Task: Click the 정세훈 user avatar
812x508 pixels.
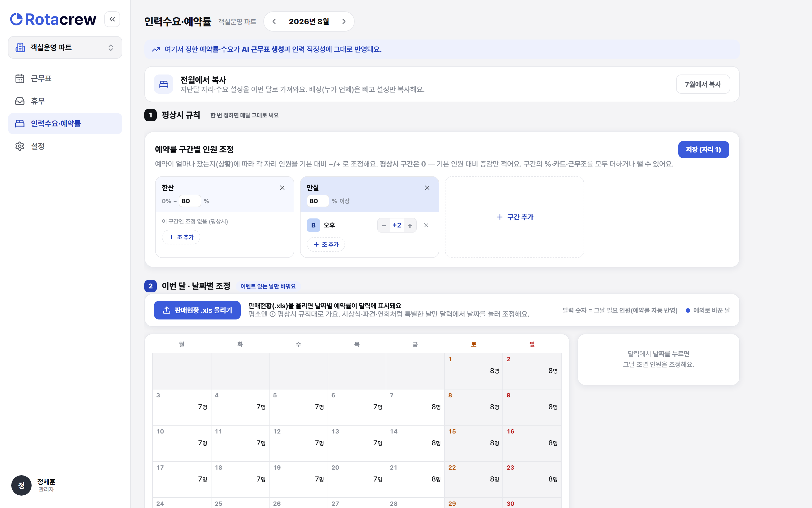Action: (x=21, y=485)
